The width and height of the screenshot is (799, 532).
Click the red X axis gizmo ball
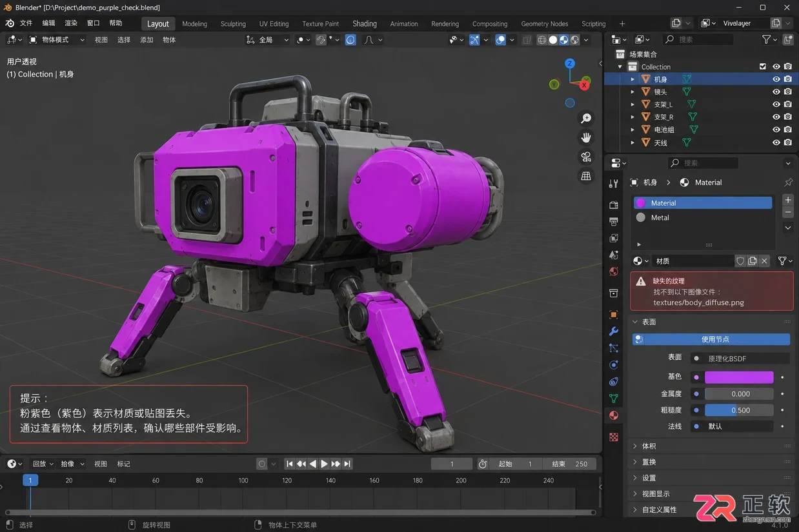[x=584, y=84]
